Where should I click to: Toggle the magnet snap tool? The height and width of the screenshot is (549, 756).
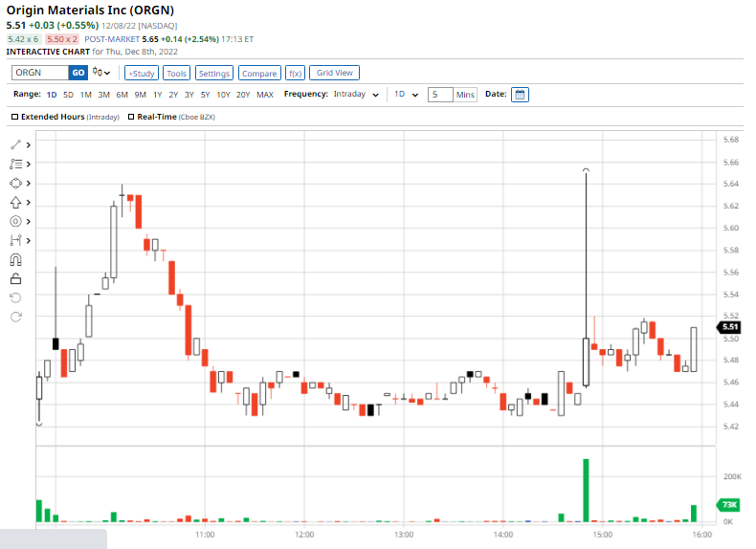click(x=16, y=260)
